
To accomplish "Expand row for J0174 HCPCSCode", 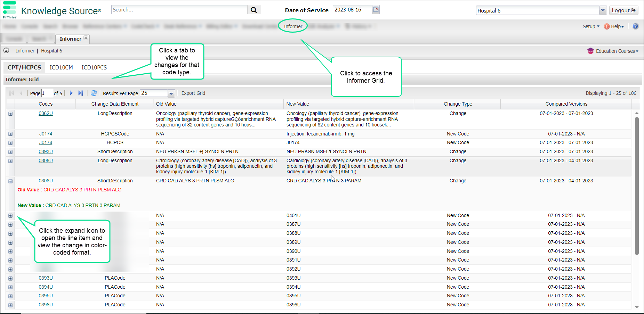I will tap(10, 134).
